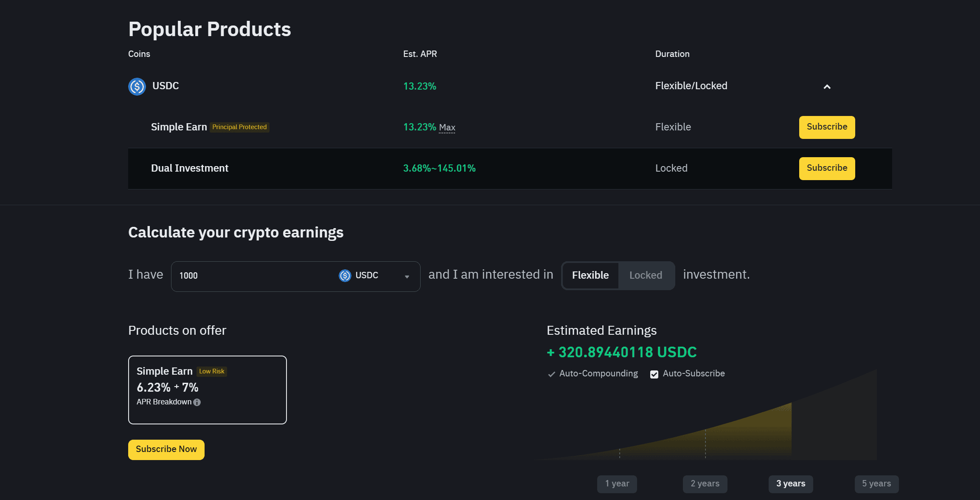Click the USDC coin icon in Popular Products
The width and height of the screenshot is (980, 500).
coord(137,86)
